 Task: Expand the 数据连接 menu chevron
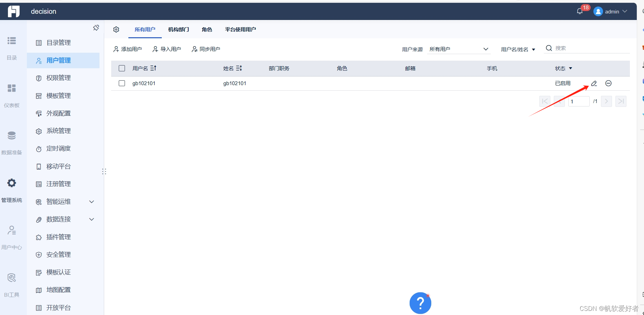(92, 219)
